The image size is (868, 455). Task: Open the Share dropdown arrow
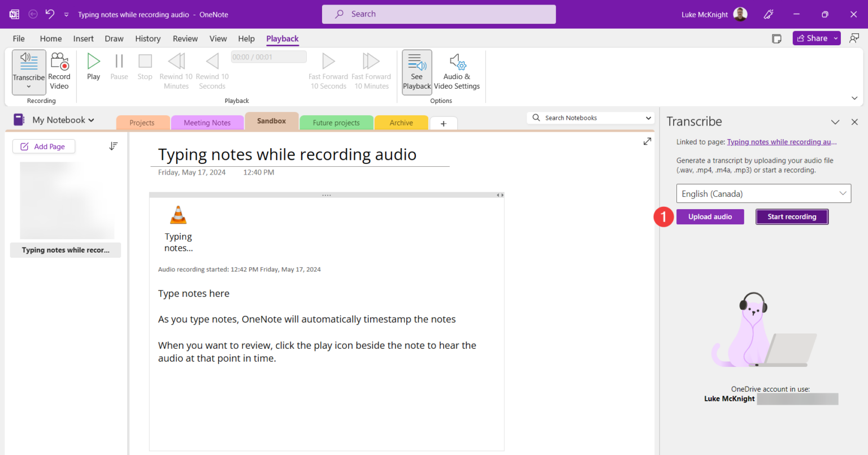pyautogui.click(x=836, y=38)
